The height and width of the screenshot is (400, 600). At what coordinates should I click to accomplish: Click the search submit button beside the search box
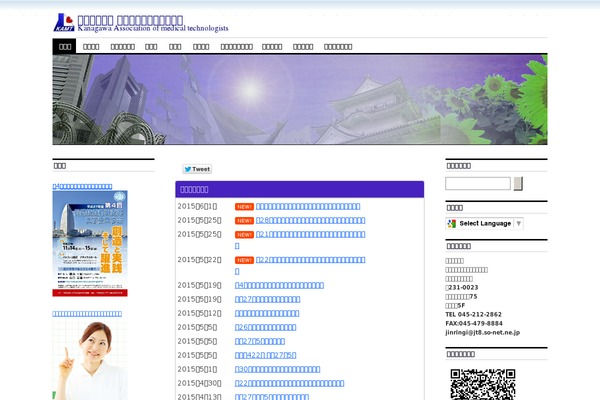[x=518, y=184]
